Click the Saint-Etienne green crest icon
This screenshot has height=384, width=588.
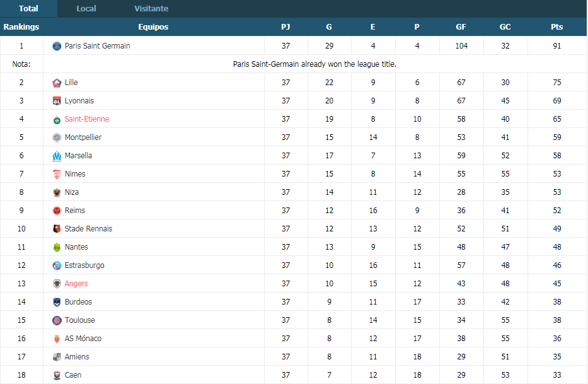coord(57,120)
